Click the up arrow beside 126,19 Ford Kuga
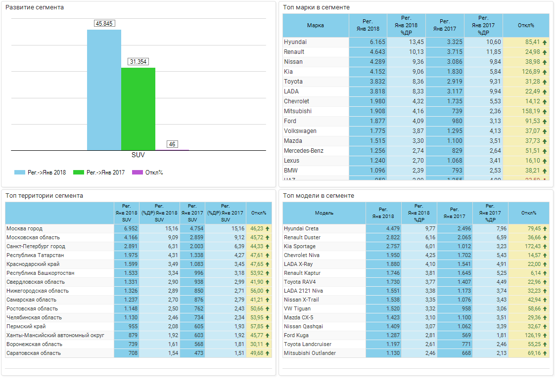555x392 pixels. click(545, 335)
